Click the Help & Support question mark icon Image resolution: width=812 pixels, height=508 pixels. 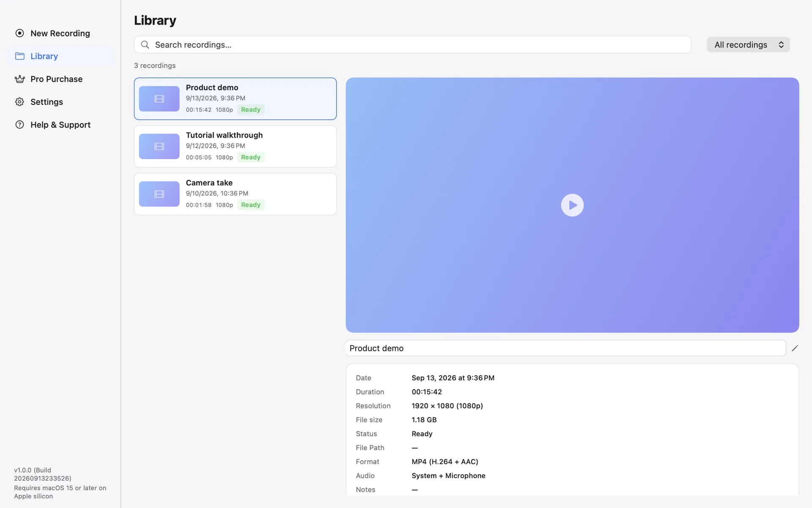click(19, 124)
